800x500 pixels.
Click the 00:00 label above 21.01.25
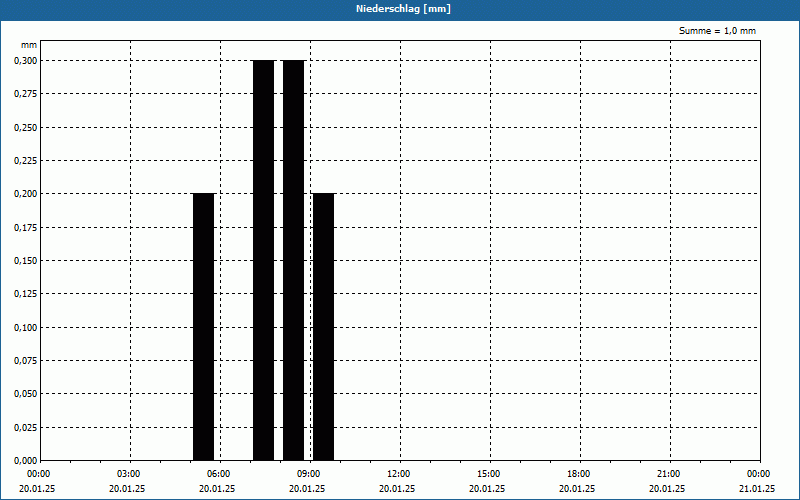[x=759, y=474]
